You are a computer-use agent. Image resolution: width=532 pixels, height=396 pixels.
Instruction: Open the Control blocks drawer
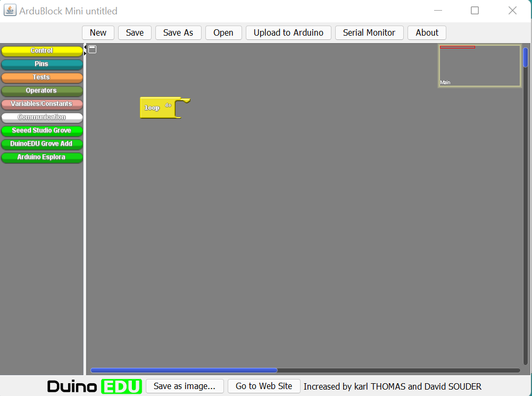41,51
